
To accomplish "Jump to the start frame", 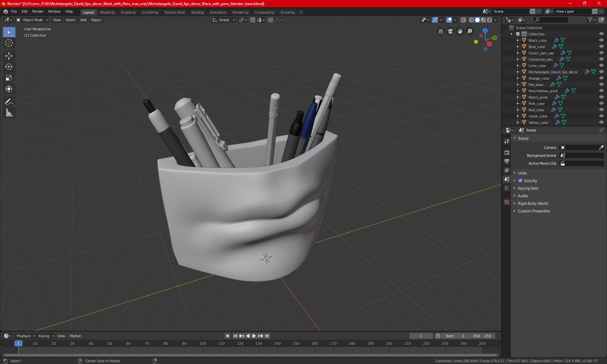I will click(x=235, y=336).
